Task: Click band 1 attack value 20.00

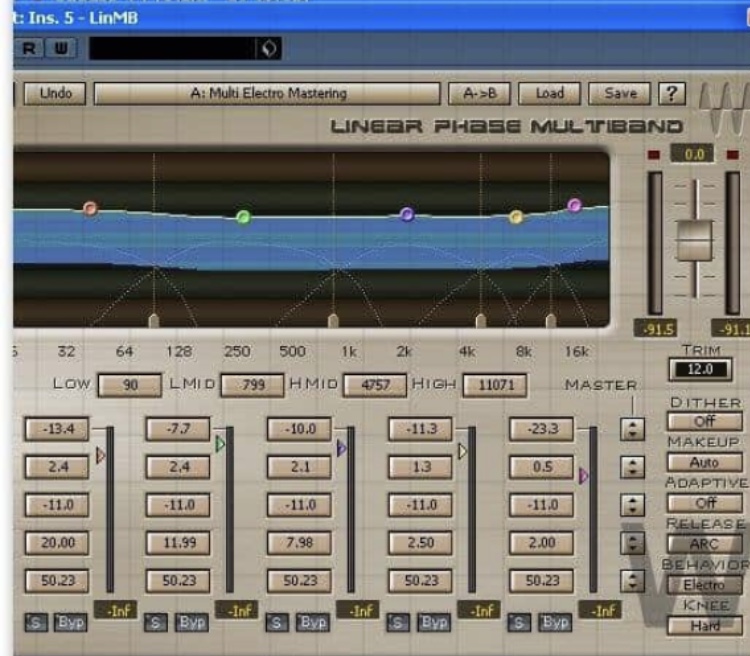Action: (57, 543)
